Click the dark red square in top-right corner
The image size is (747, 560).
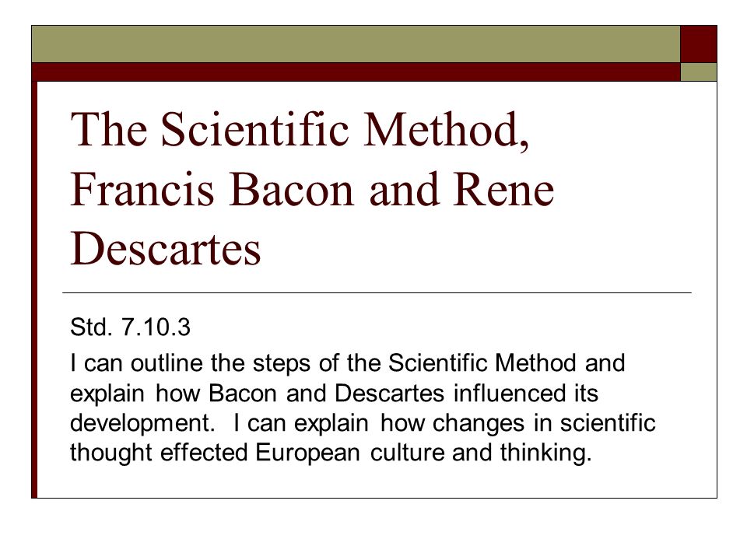[699, 44]
